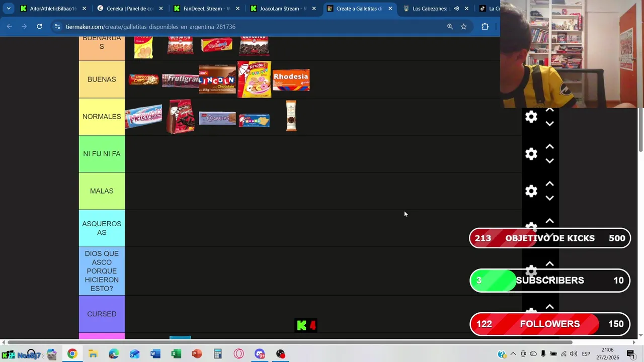Move ASQUEROSAS tier up with chevron
The height and width of the screenshot is (362, 644).
tap(550, 221)
